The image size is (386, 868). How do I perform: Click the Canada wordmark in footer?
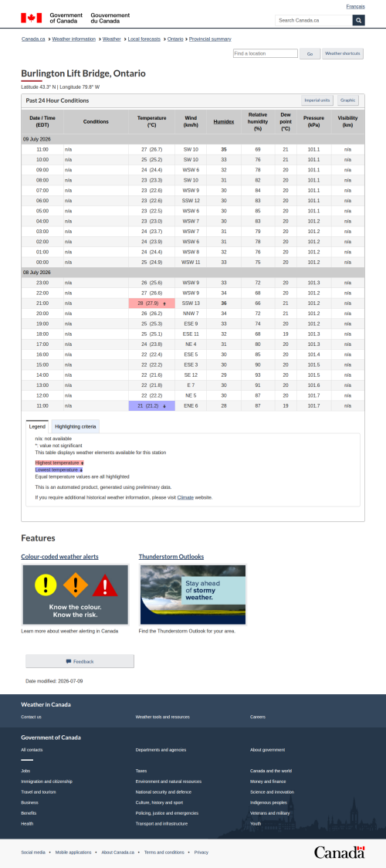tap(340, 852)
